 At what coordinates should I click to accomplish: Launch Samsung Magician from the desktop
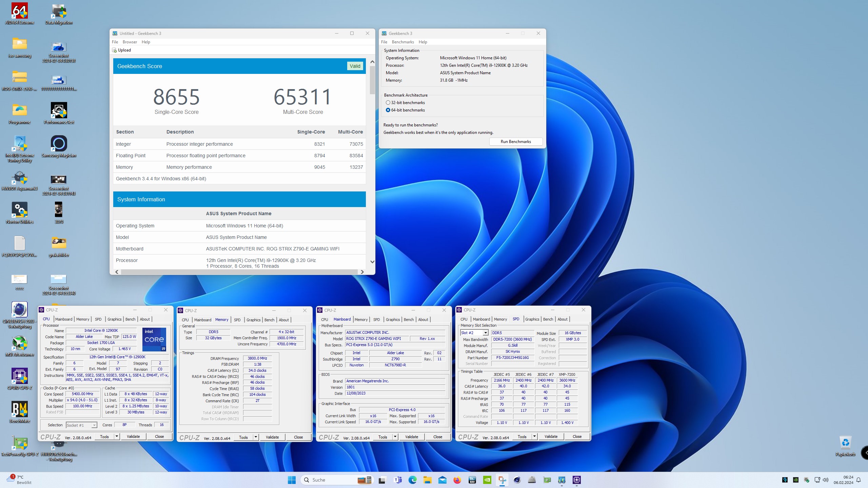pyautogui.click(x=59, y=147)
